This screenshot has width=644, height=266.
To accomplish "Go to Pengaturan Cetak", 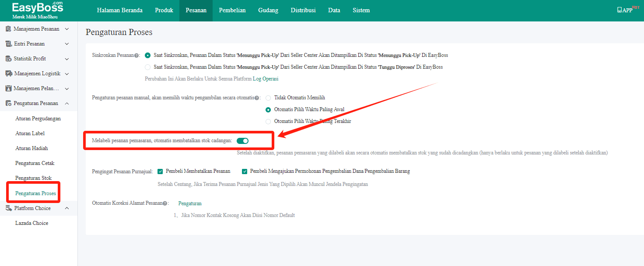I will [x=35, y=163].
